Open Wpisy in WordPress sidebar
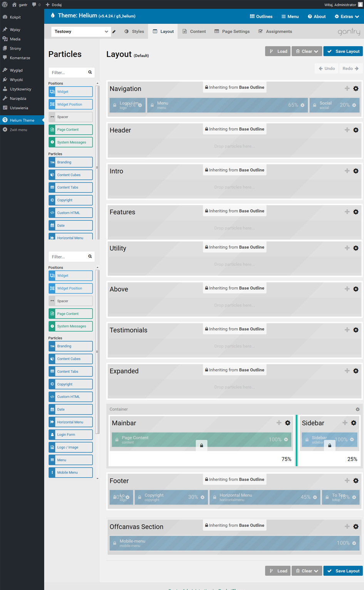Screen dimensions: 364x590 point(22,30)
